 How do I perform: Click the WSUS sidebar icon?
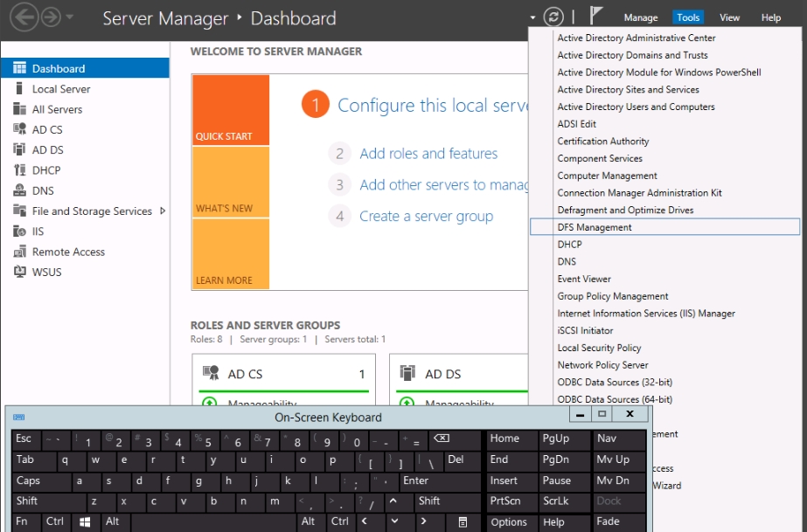click(x=19, y=272)
